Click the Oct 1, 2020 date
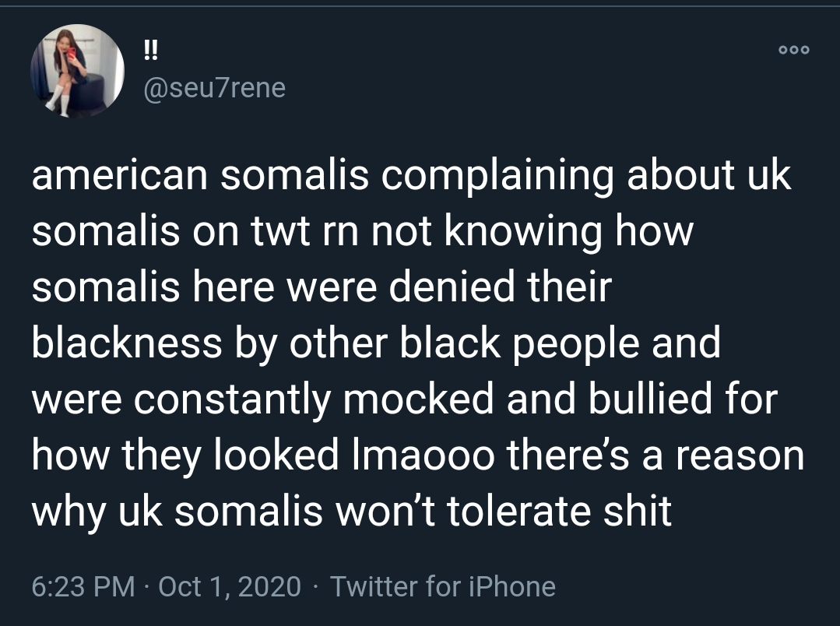Screen dimensions: 840x626 (x=229, y=586)
